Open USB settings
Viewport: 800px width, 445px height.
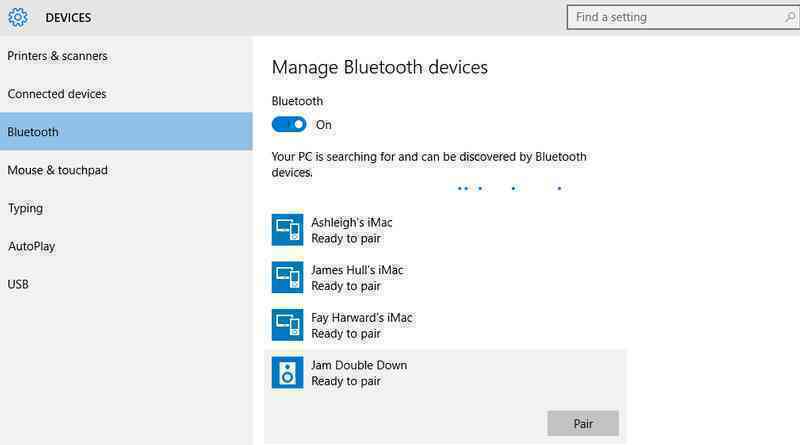point(126,284)
